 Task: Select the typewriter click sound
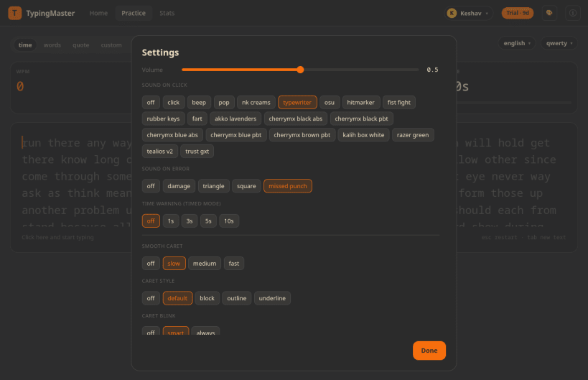(x=297, y=103)
